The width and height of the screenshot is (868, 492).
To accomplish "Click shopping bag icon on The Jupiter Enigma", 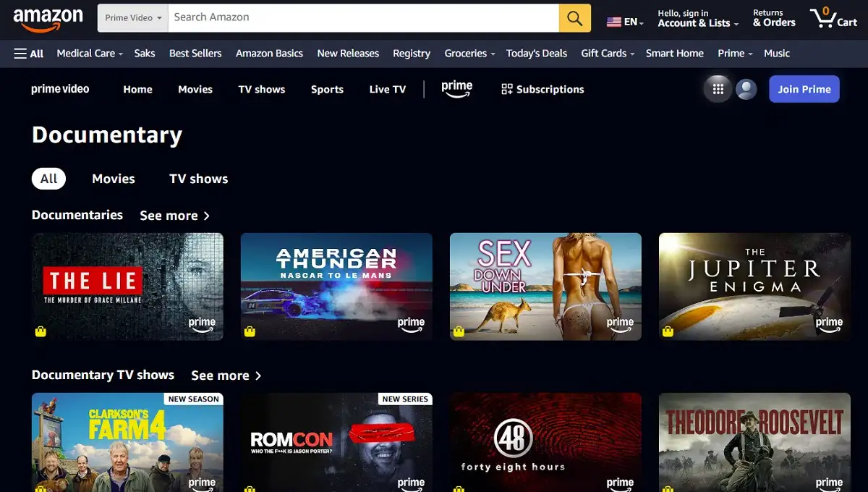I will pyautogui.click(x=668, y=331).
